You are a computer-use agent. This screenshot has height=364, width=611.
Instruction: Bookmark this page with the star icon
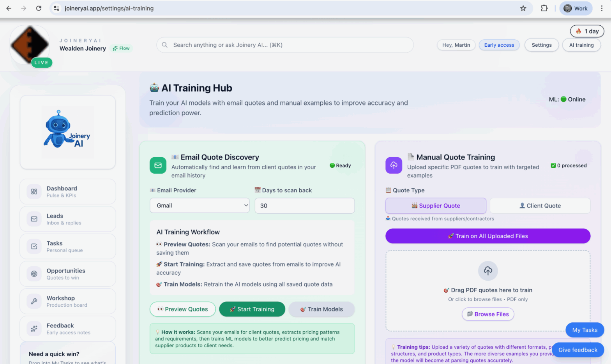click(523, 8)
